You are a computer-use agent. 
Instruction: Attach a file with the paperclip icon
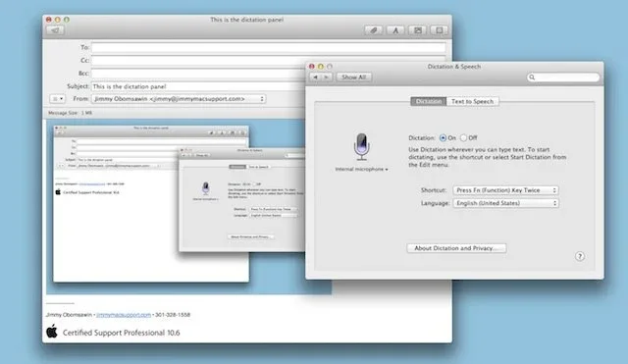tap(373, 30)
